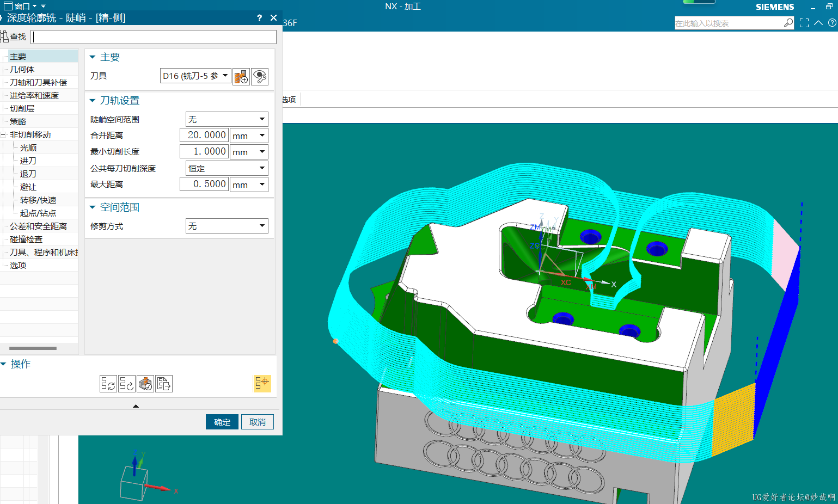Open the 合并距离 unit mm dropdown
The image size is (838, 504).
pyautogui.click(x=262, y=135)
